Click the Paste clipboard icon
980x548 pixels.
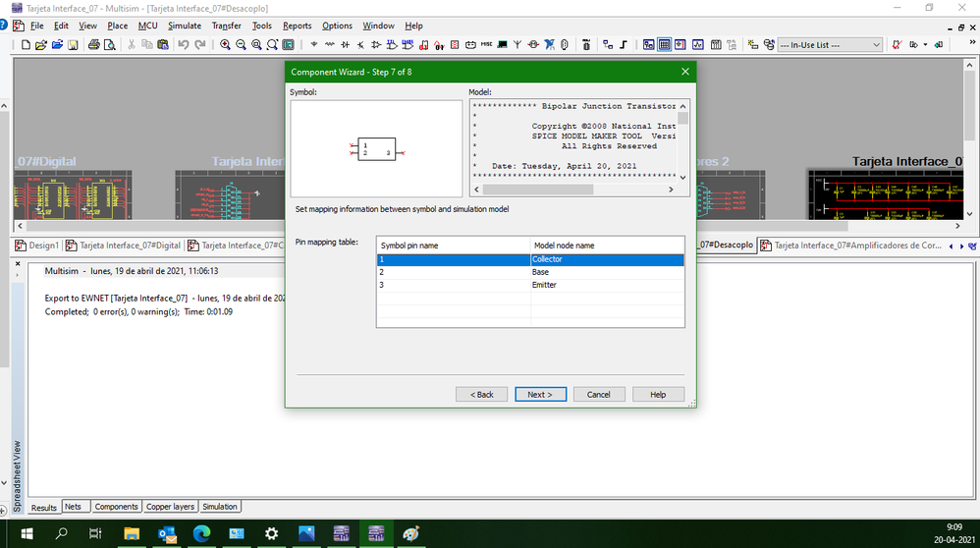[x=163, y=45]
